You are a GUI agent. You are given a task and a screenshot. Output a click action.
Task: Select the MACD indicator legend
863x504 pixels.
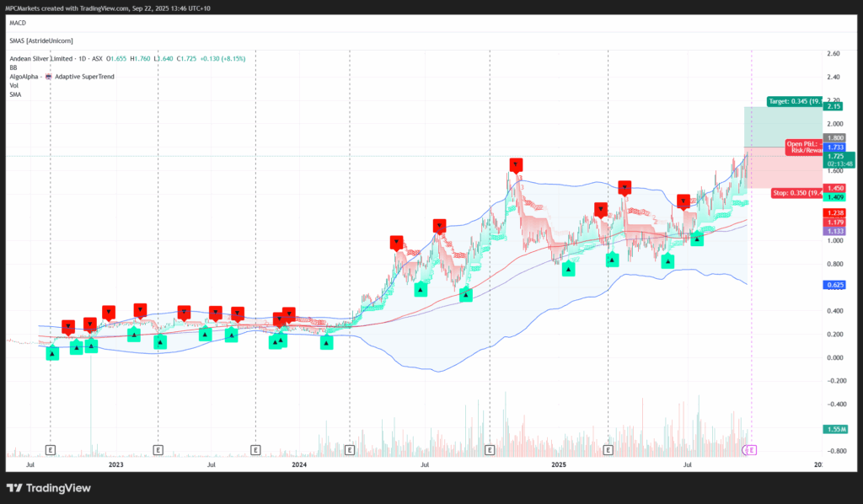[18, 23]
